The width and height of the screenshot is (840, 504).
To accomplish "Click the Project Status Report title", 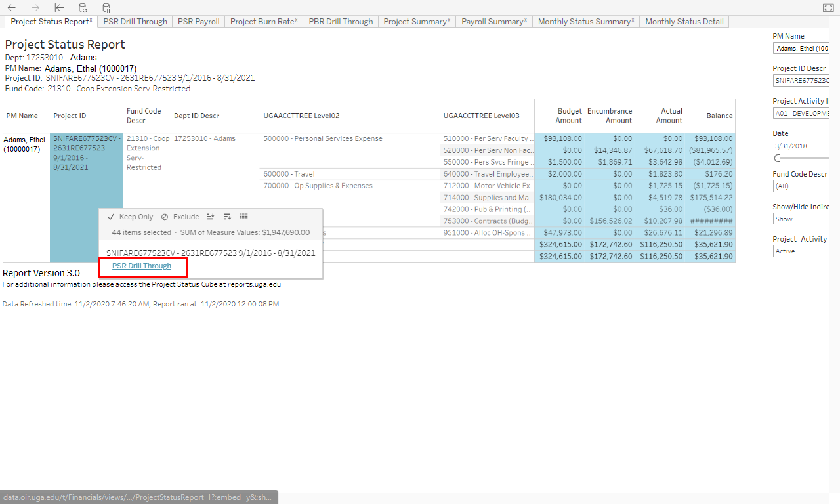I will pos(65,45).
